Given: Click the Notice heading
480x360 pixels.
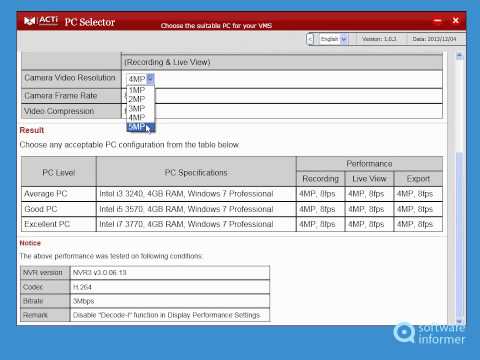Looking at the screenshot, I should click(30, 243).
